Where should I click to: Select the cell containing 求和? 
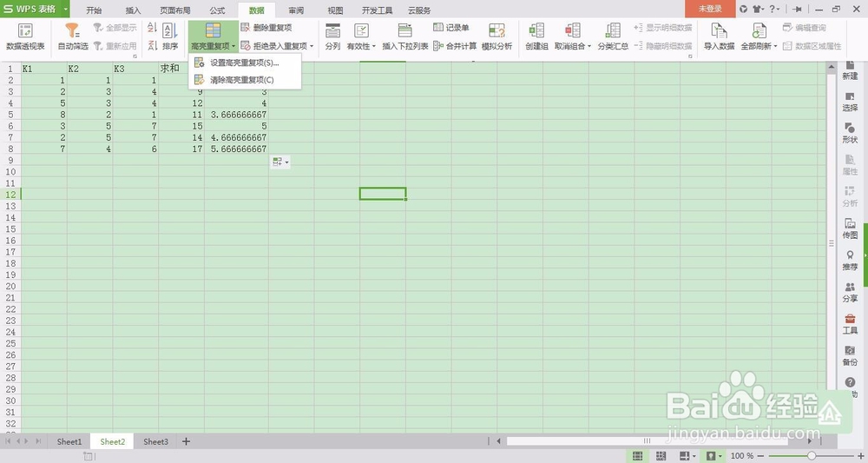click(181, 69)
